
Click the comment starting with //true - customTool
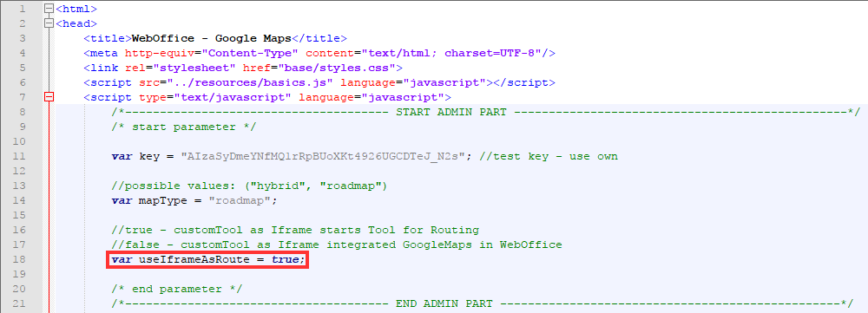point(295,230)
